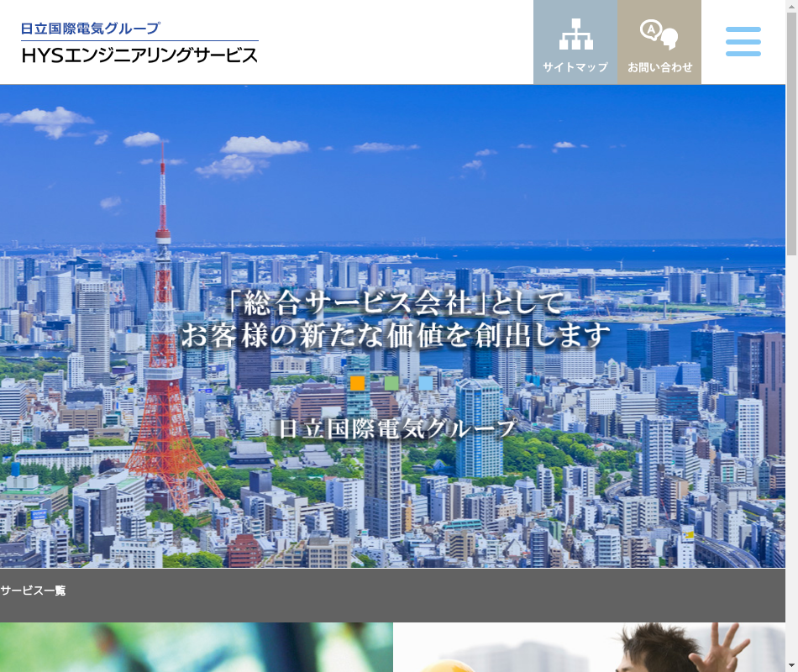Click the scrollbar down arrow
This screenshot has height=672, width=798.
pyautogui.click(x=791, y=666)
